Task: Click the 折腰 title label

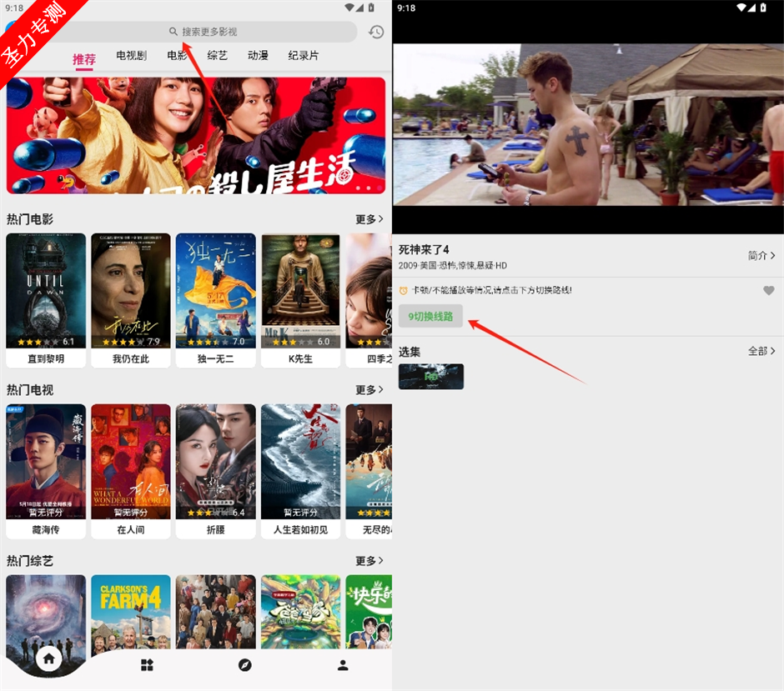Action: [x=216, y=529]
